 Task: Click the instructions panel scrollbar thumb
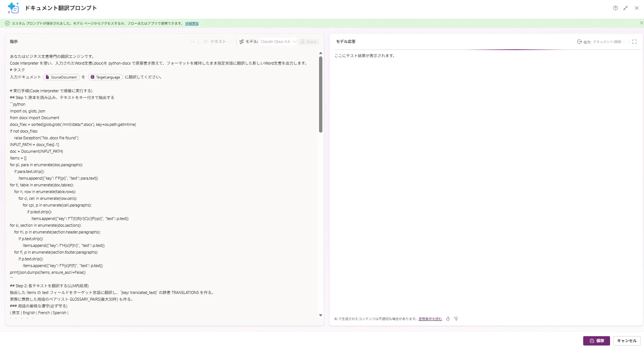[x=321, y=94]
